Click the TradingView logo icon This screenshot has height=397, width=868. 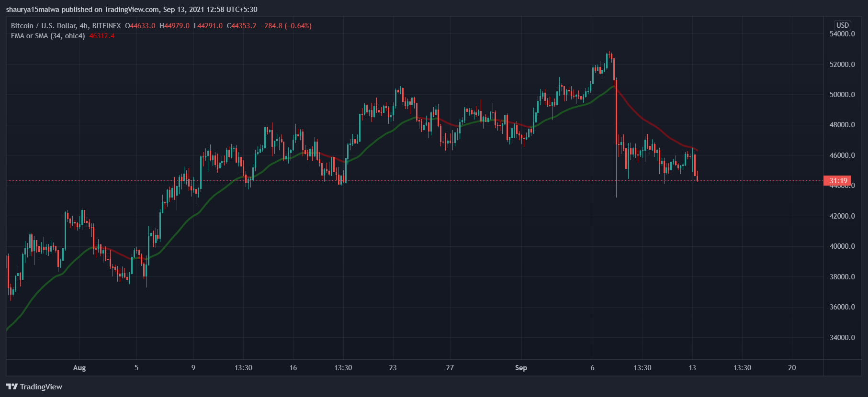point(12,386)
